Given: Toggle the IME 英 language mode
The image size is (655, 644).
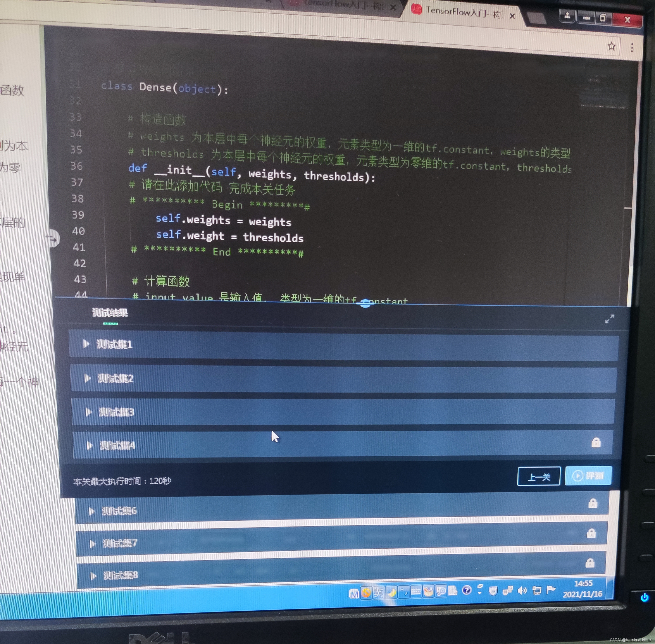Looking at the screenshot, I should point(378,592).
